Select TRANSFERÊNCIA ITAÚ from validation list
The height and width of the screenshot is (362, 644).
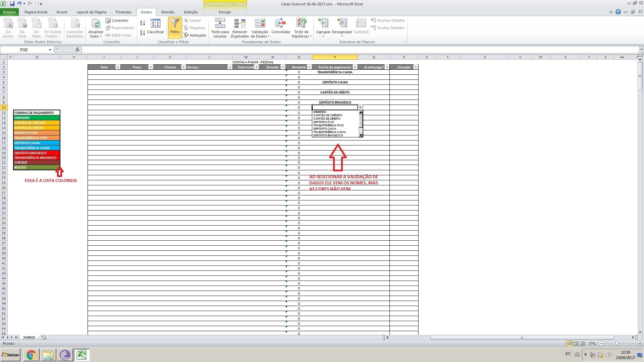(x=335, y=125)
